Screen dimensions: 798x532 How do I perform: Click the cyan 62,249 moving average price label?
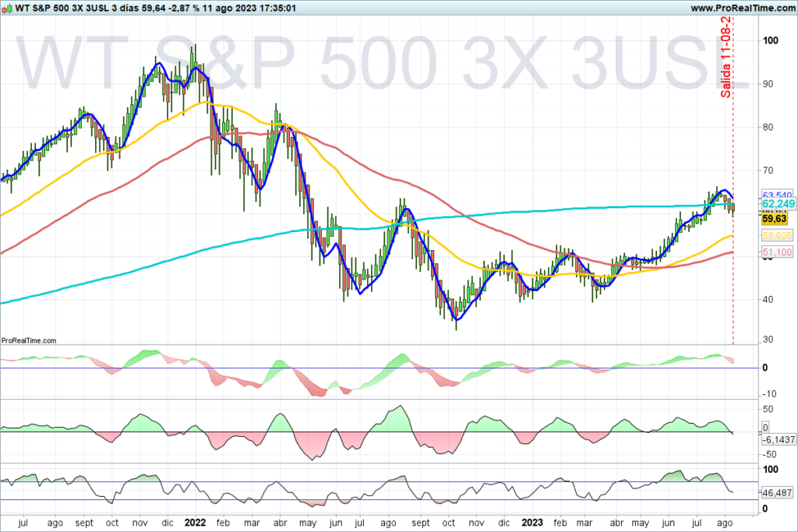(x=778, y=204)
